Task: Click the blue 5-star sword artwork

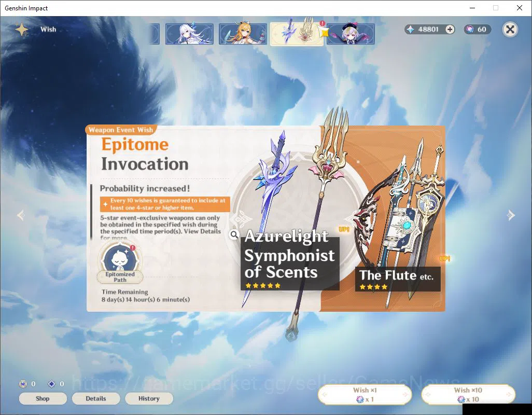Action: [271, 190]
